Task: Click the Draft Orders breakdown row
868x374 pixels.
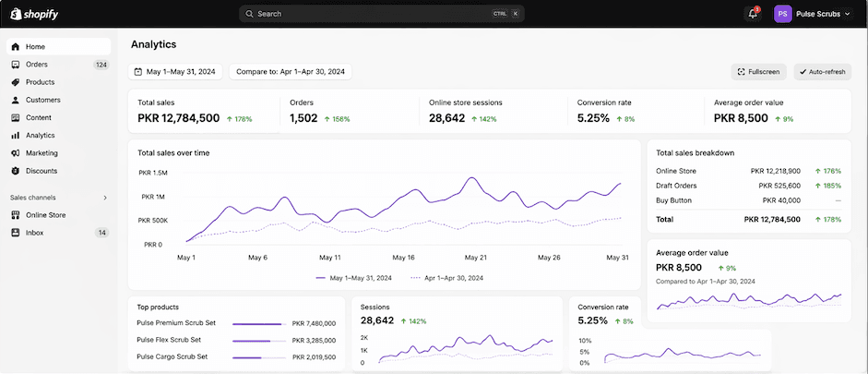Action: (x=748, y=186)
